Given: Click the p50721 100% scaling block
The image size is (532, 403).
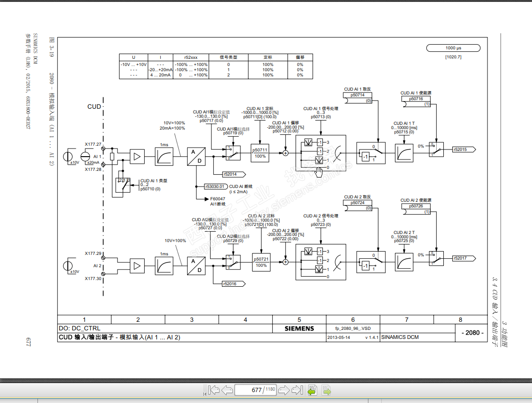Looking at the screenshot, I should [261, 262].
